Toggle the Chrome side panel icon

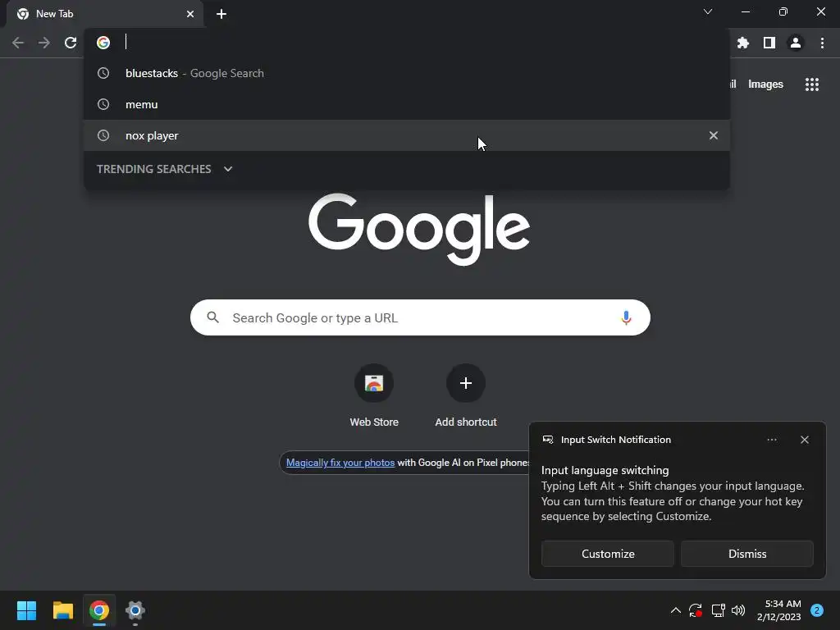pos(769,43)
